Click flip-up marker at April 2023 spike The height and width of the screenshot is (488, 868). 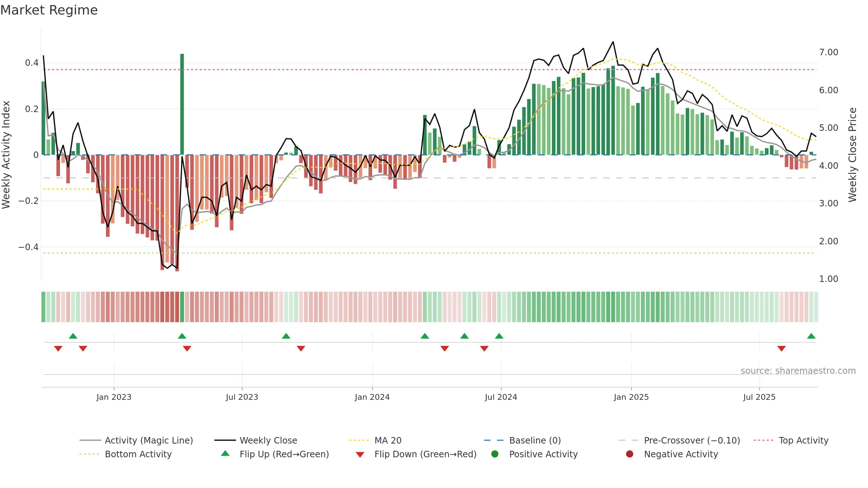click(x=182, y=336)
